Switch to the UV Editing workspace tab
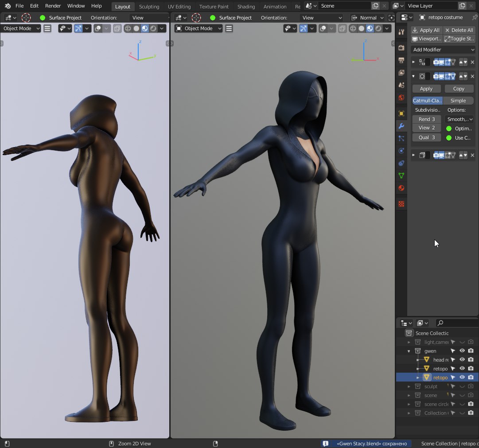The width and height of the screenshot is (479, 448). coord(179,6)
